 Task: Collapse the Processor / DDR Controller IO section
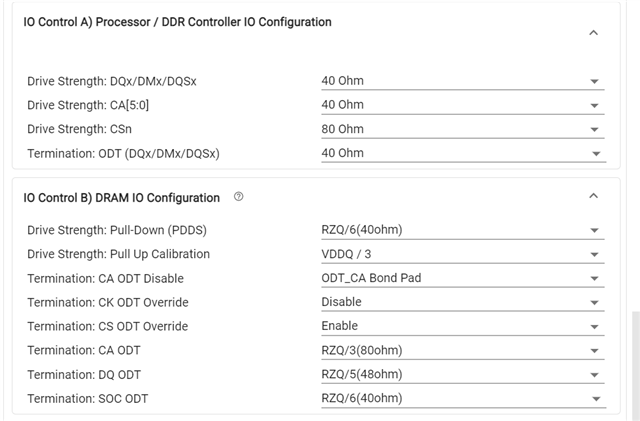click(x=593, y=33)
